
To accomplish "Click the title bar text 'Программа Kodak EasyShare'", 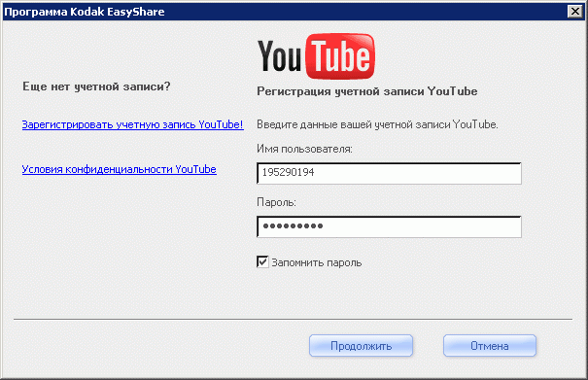I will 84,12.
